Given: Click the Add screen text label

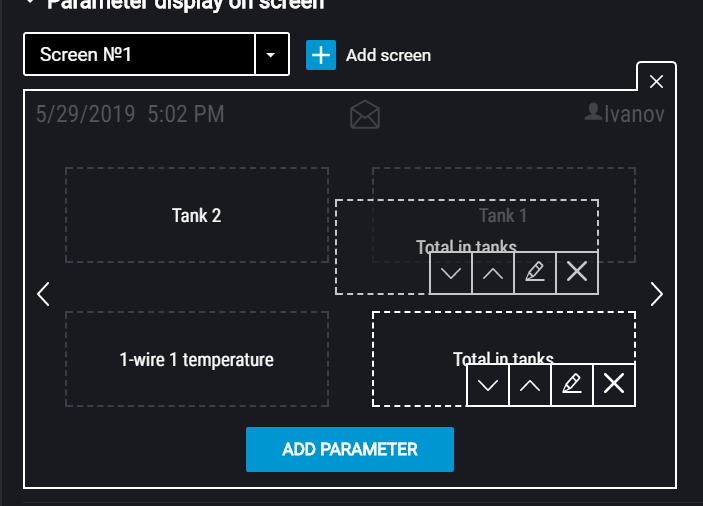Looking at the screenshot, I should click(388, 56).
